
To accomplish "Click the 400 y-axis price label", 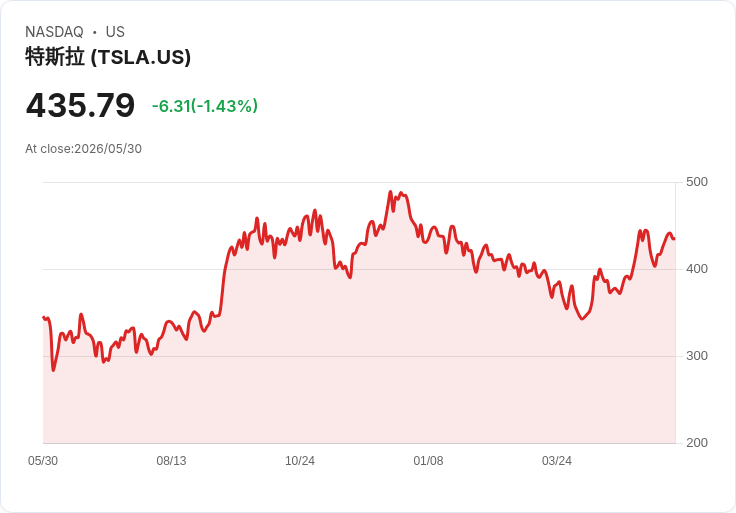I will tap(697, 269).
